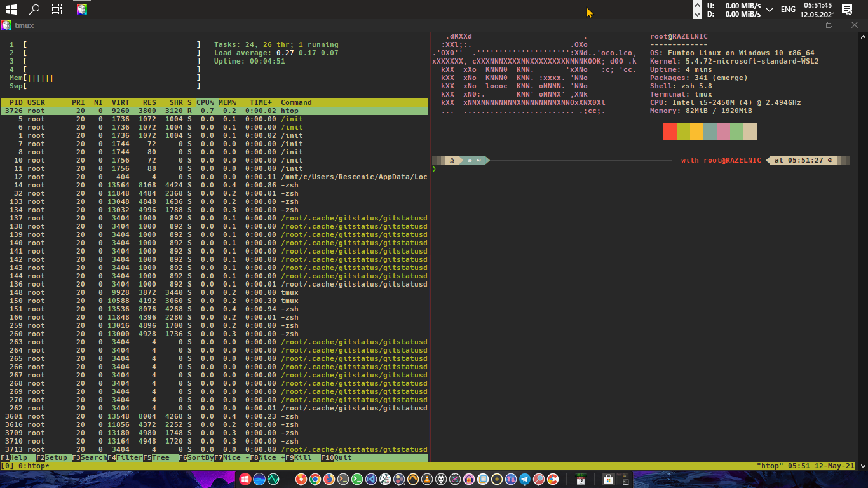Open the blue wave dock icon
This screenshot has height=488, width=868.
point(259,479)
